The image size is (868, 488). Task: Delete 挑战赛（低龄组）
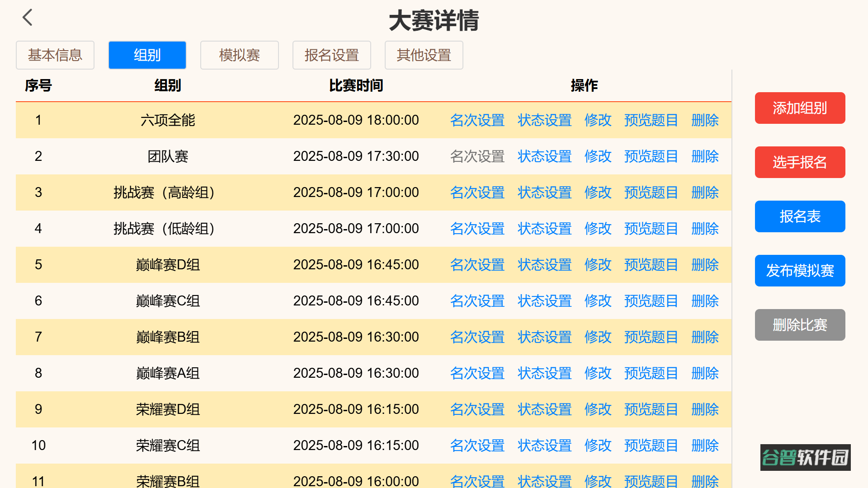tap(705, 229)
